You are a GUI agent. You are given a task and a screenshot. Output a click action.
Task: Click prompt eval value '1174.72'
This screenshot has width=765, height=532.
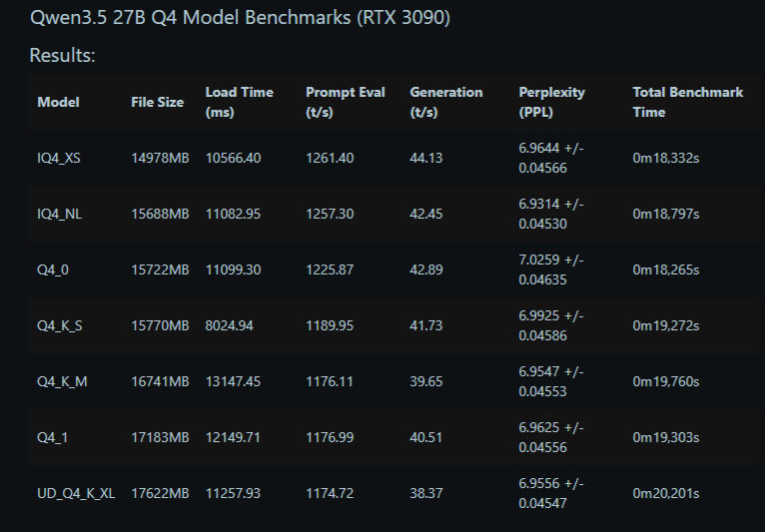[330, 493]
